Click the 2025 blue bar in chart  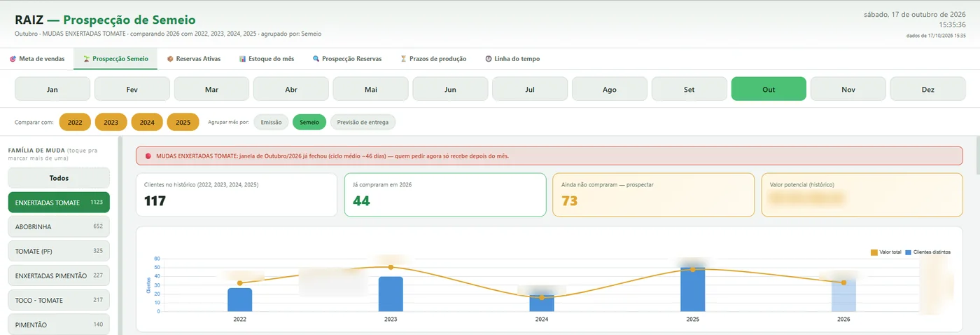pyautogui.click(x=693, y=289)
